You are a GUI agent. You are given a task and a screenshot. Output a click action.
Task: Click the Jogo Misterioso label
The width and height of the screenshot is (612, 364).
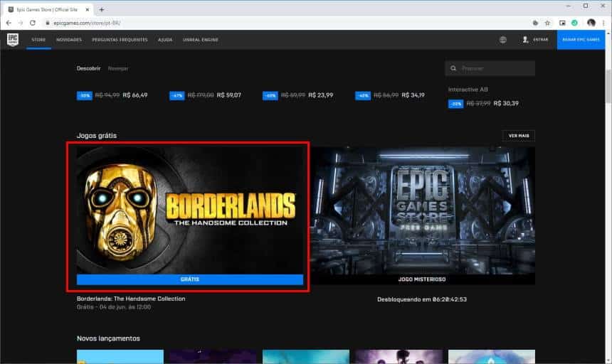(x=422, y=279)
